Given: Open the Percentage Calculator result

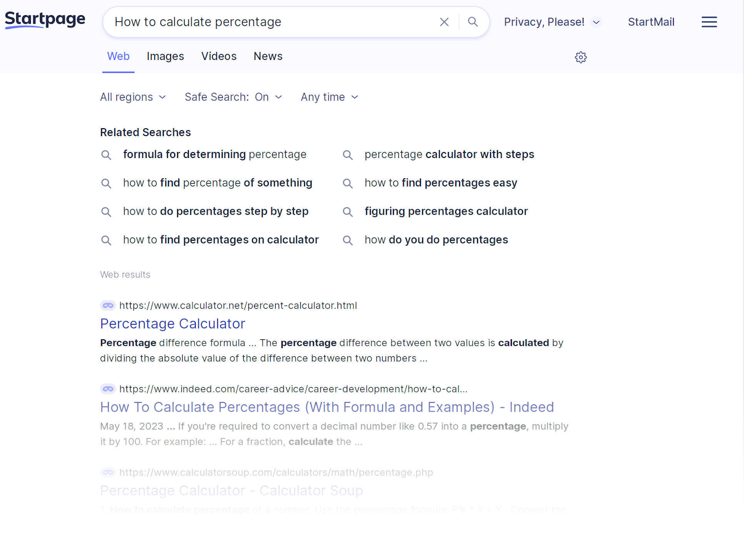Looking at the screenshot, I should pyautogui.click(x=173, y=323).
